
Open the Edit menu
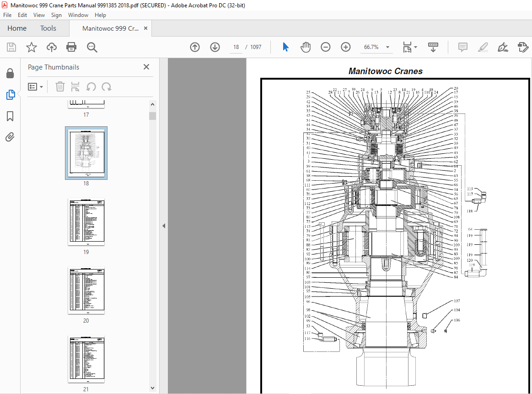coord(22,15)
